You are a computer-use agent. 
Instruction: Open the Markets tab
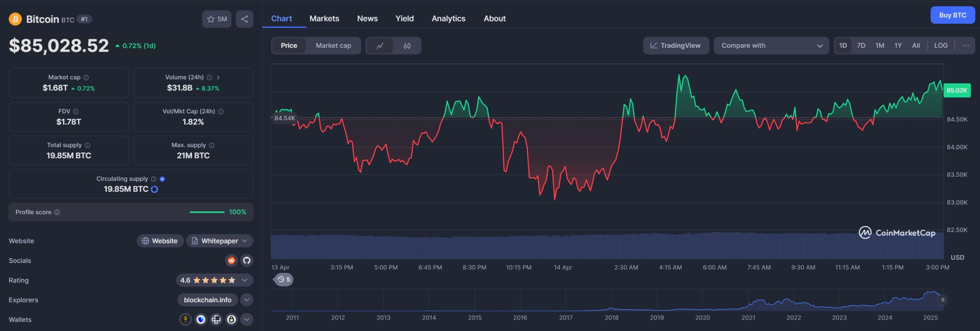point(324,18)
